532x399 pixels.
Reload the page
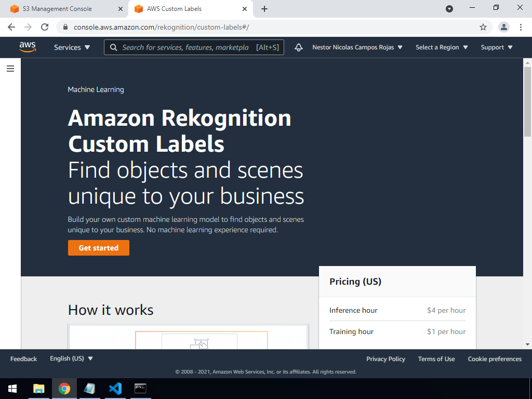click(45, 27)
